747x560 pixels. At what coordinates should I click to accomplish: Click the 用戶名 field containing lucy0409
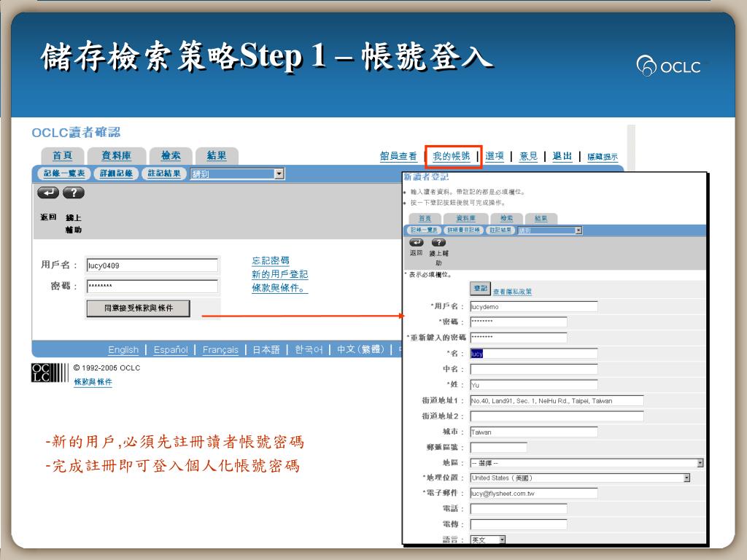152,265
